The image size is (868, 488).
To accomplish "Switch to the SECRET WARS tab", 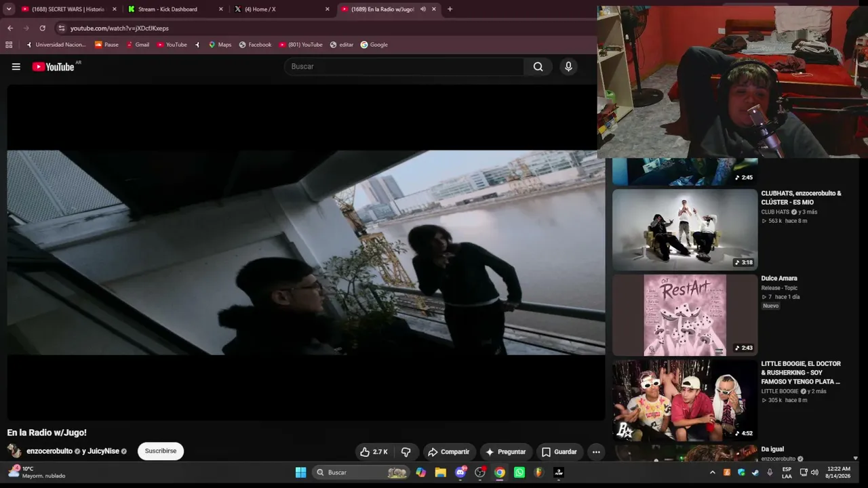I will tap(67, 9).
